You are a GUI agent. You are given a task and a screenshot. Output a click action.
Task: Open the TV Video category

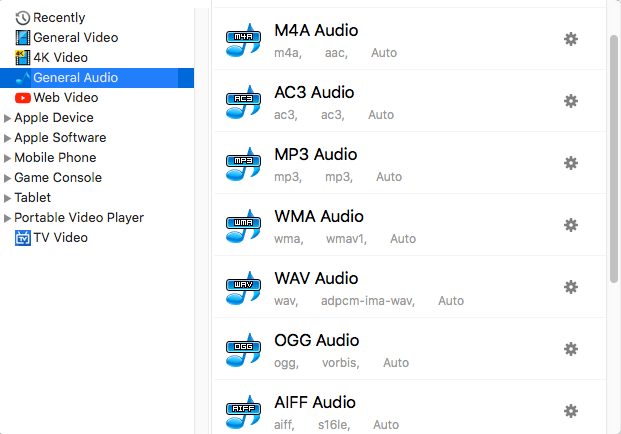[60, 238]
